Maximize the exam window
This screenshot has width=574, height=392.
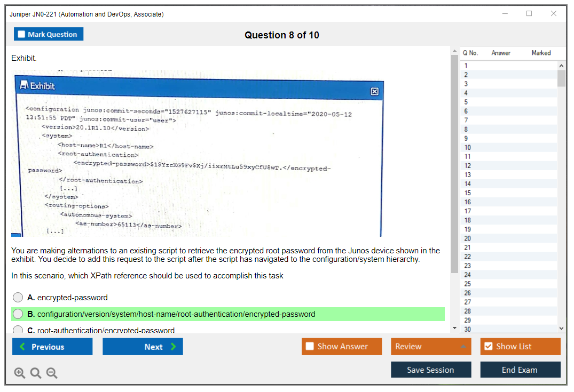click(529, 14)
